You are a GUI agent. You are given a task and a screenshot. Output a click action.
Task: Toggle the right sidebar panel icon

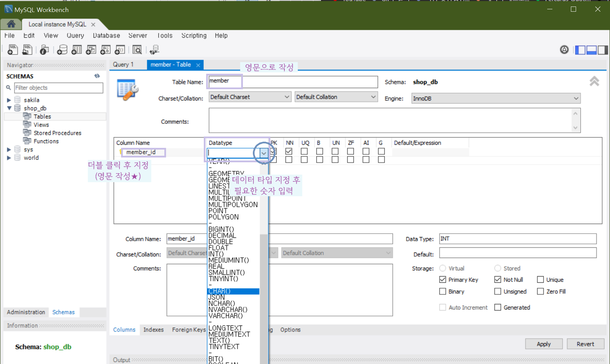click(x=603, y=50)
